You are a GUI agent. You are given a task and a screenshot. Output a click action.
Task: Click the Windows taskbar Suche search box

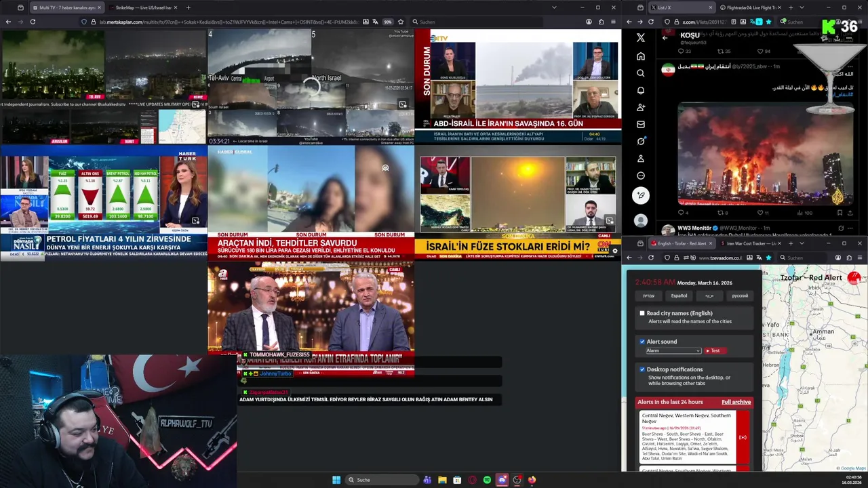[x=381, y=480]
